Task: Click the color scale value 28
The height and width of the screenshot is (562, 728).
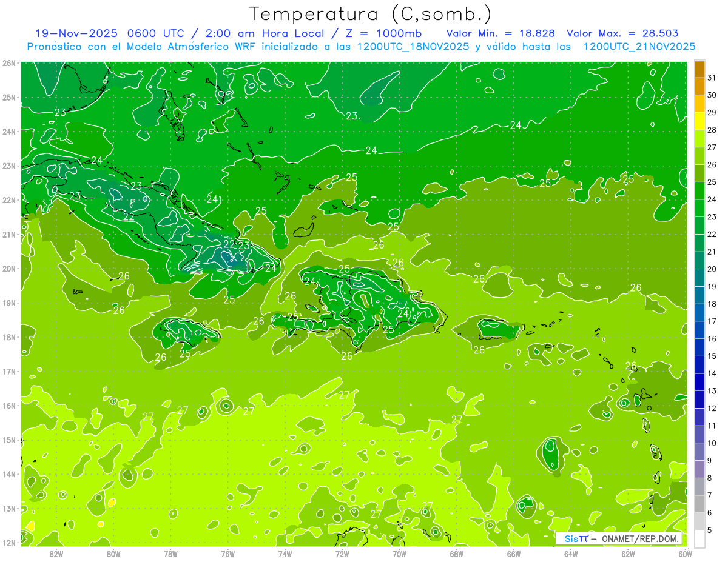Action: pos(712,130)
